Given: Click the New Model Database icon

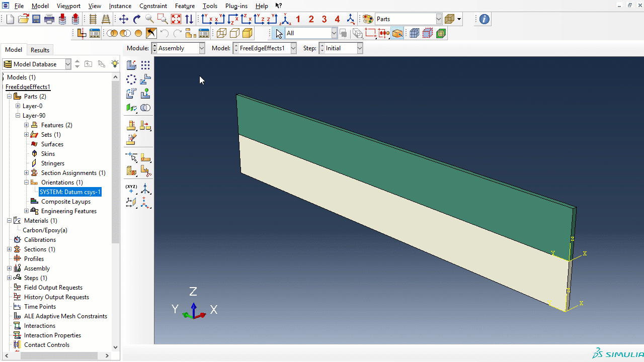Looking at the screenshot, I should 10,19.
